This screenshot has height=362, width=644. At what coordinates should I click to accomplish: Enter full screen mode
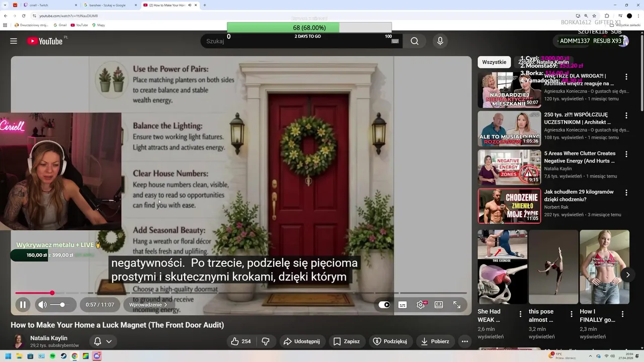(x=457, y=305)
